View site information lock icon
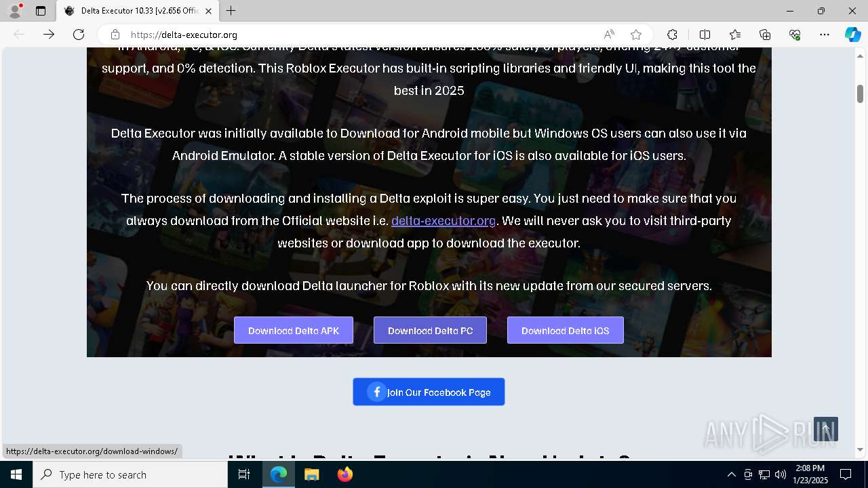 pyautogui.click(x=115, y=35)
